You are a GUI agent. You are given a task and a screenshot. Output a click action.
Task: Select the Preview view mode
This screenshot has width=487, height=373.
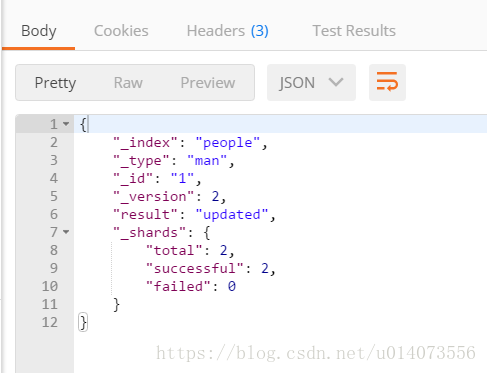pos(208,83)
